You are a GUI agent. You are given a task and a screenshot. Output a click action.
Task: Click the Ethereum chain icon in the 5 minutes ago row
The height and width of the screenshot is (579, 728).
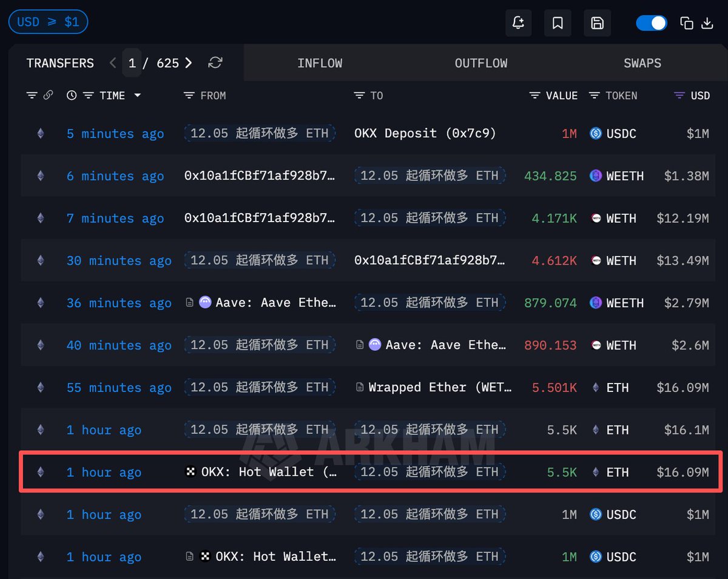pyautogui.click(x=41, y=134)
